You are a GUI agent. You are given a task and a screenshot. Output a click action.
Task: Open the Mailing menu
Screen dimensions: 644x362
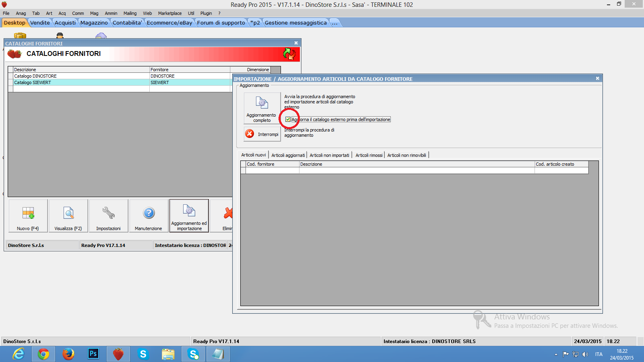pyautogui.click(x=130, y=13)
